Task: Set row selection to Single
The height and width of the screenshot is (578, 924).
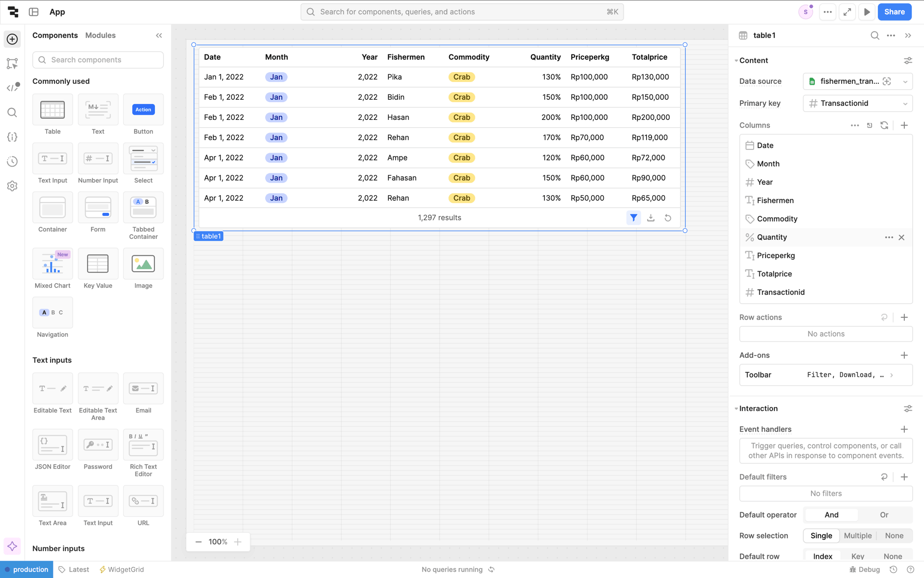Action: (x=821, y=536)
